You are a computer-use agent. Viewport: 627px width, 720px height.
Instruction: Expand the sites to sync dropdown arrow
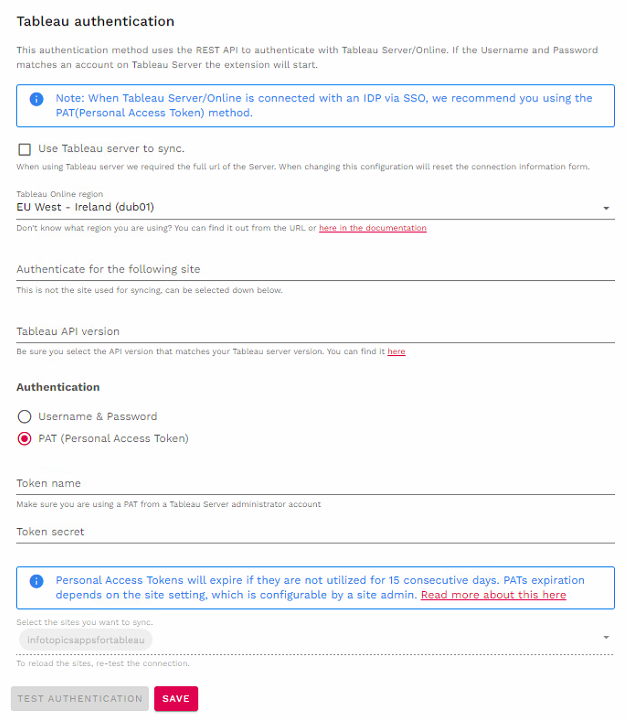click(x=607, y=637)
